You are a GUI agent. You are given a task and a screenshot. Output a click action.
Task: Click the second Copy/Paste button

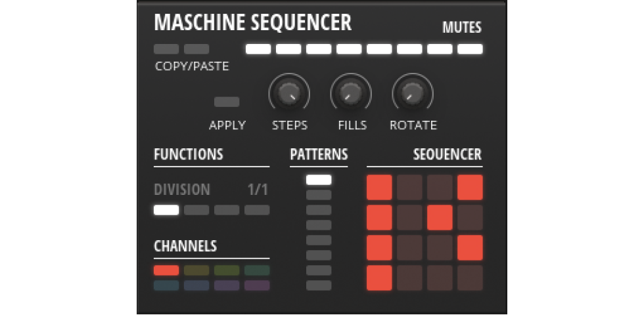click(196, 49)
